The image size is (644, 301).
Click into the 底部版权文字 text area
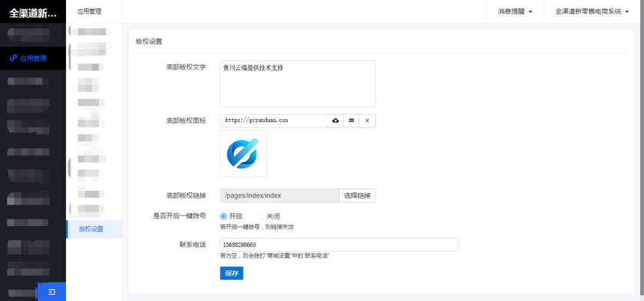298,83
